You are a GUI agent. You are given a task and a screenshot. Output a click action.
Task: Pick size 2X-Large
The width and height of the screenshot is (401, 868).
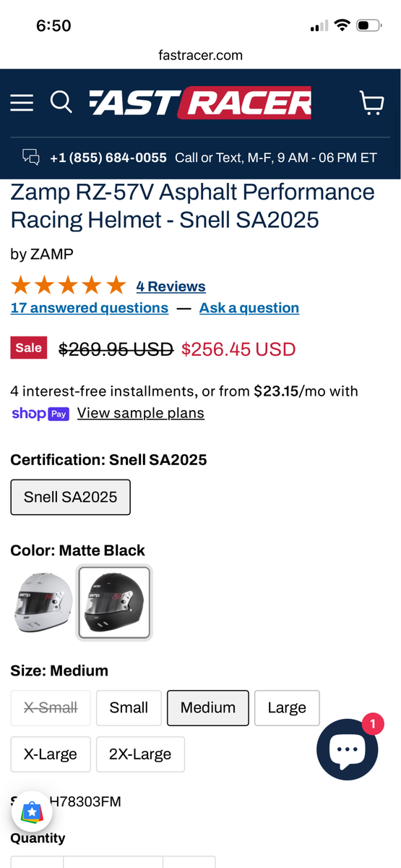(140, 754)
